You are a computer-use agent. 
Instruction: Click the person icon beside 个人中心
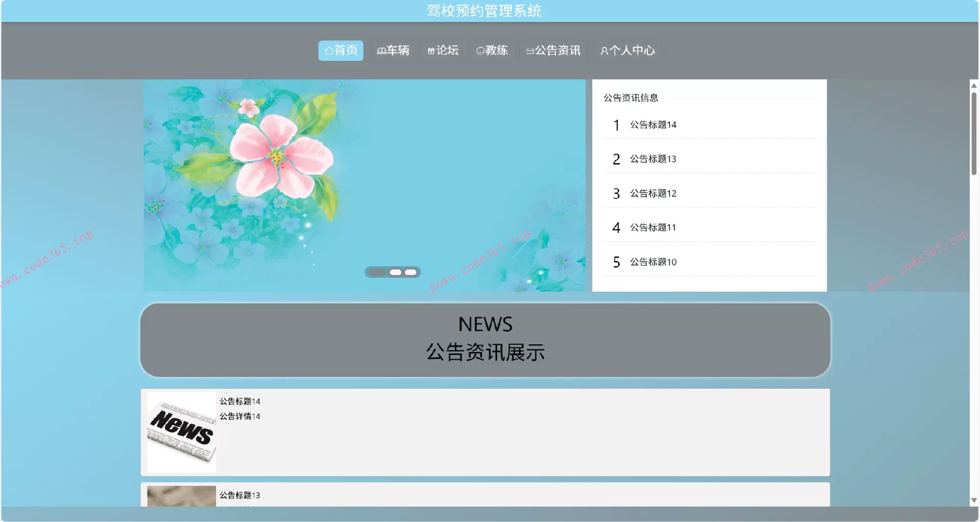pos(605,51)
